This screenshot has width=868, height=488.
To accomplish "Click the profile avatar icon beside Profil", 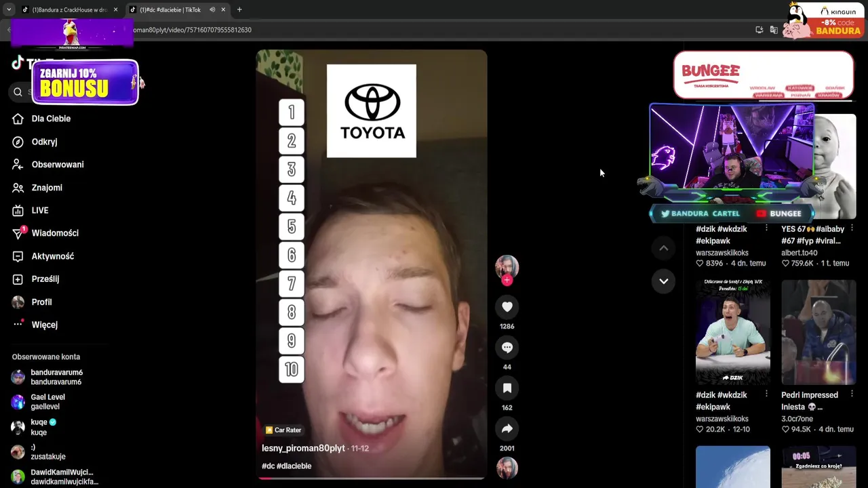I will [x=18, y=302].
